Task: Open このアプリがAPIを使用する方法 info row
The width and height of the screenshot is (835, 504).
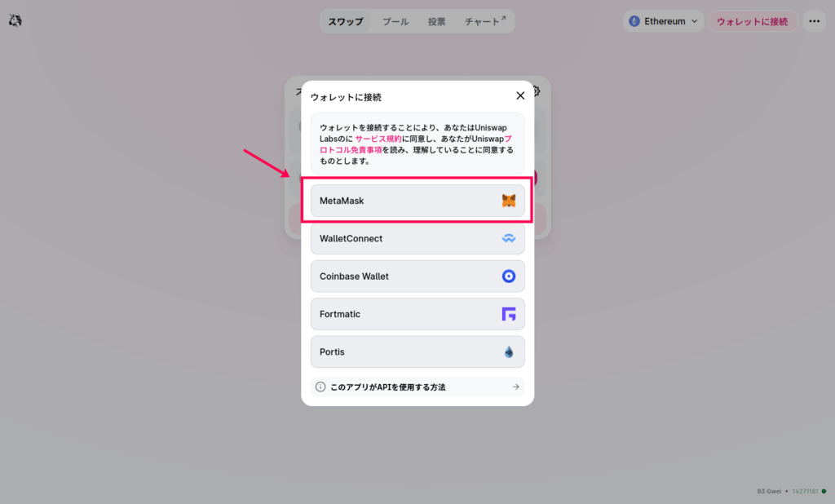Action: (x=417, y=387)
